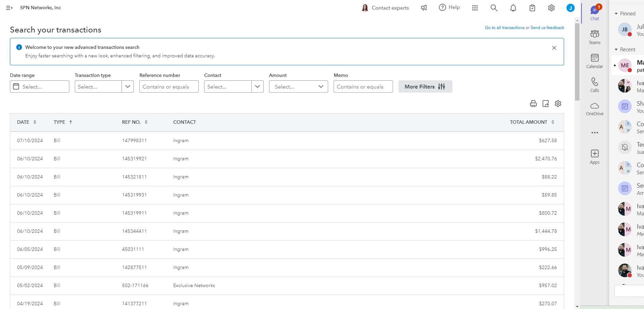Dismiss the welcome banner
Screen dimensions: 644x309
554,48
